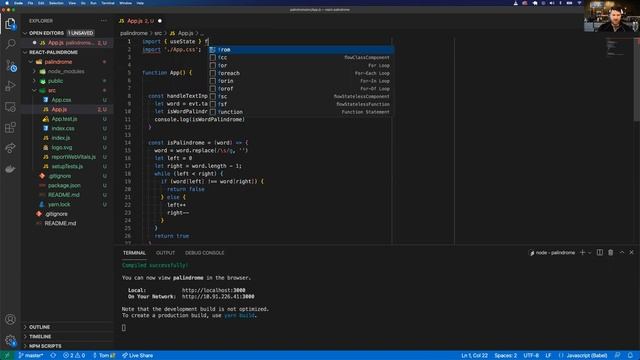640x360 pixels.
Task: Select the 'function' statement suggestion
Action: tap(301, 112)
